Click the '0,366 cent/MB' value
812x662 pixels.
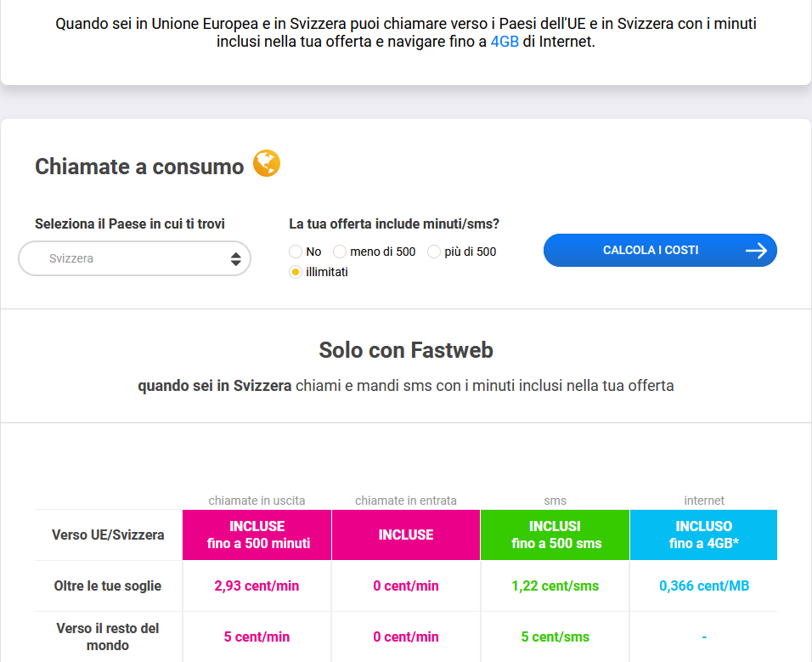click(x=704, y=586)
